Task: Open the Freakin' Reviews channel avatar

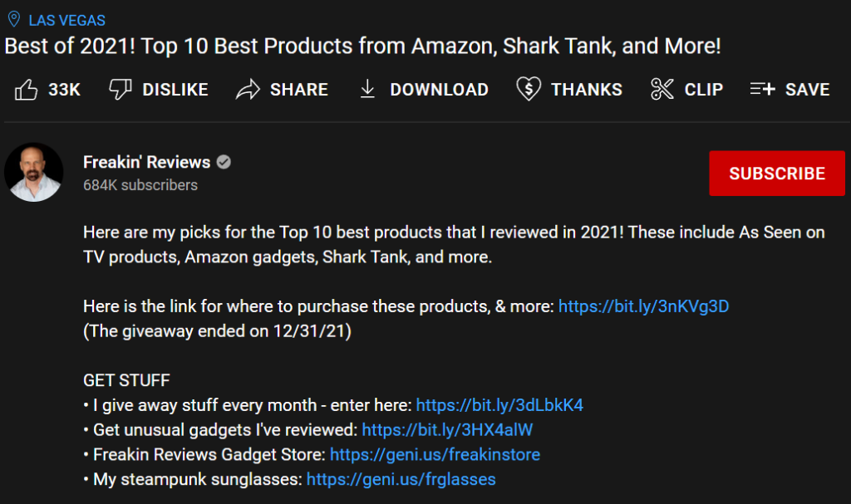Action: [x=33, y=173]
